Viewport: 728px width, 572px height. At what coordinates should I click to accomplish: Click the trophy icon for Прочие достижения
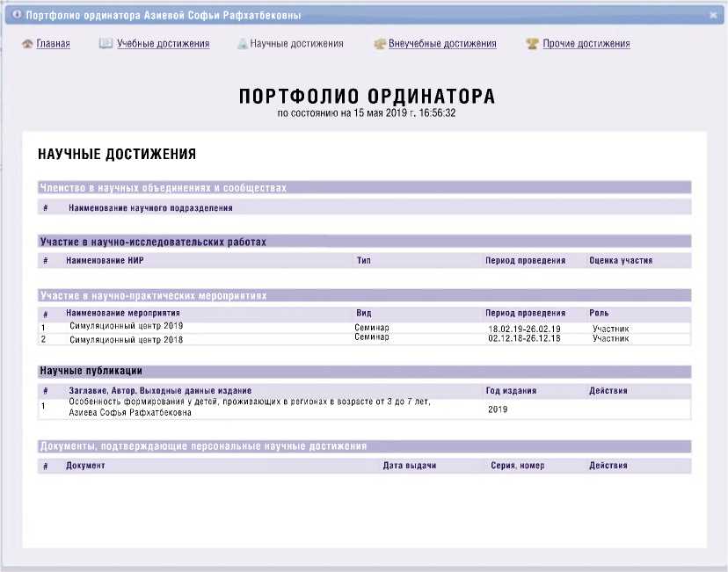532,44
